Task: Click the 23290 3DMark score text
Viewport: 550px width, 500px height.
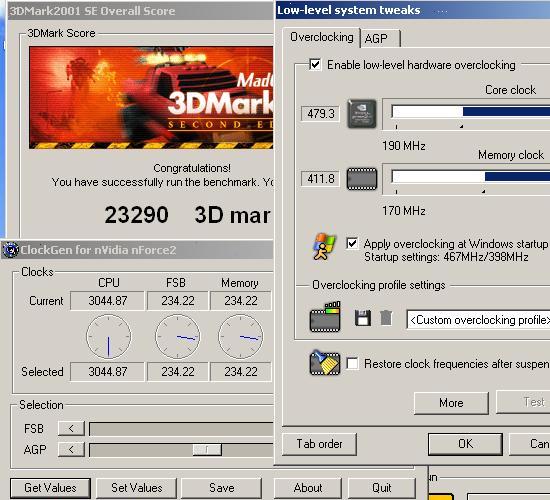Action: (136, 215)
